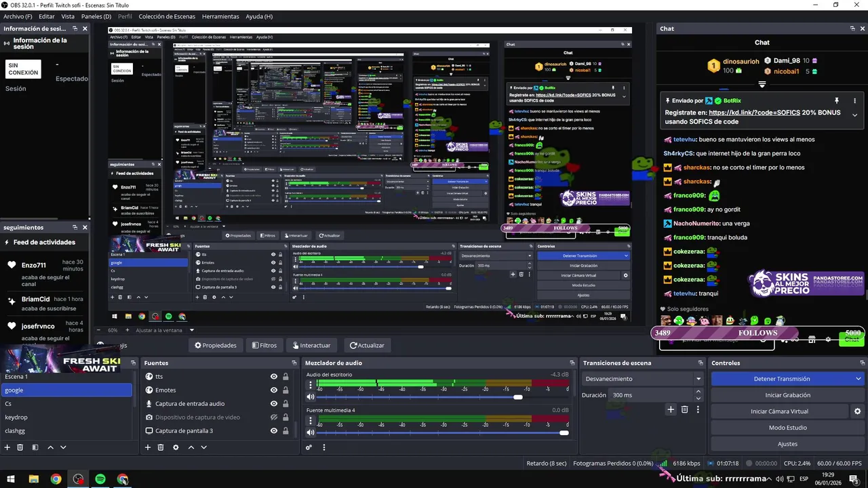Pop out the Chat dock panel
This screenshot has height=488, width=868.
point(852,28)
